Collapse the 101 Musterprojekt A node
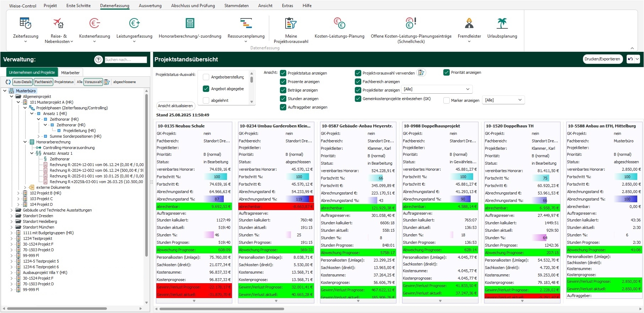The height and width of the screenshot is (313, 644). (18, 102)
